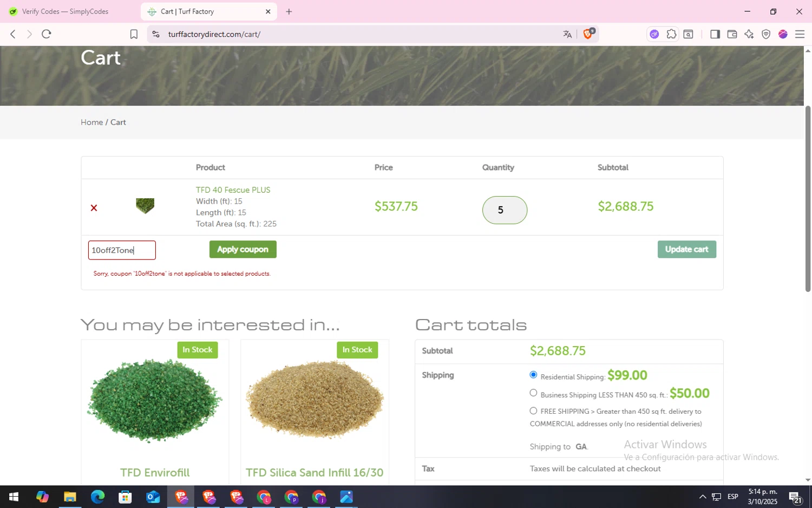
Task: Click the Apply coupon button
Action: pos(243,249)
